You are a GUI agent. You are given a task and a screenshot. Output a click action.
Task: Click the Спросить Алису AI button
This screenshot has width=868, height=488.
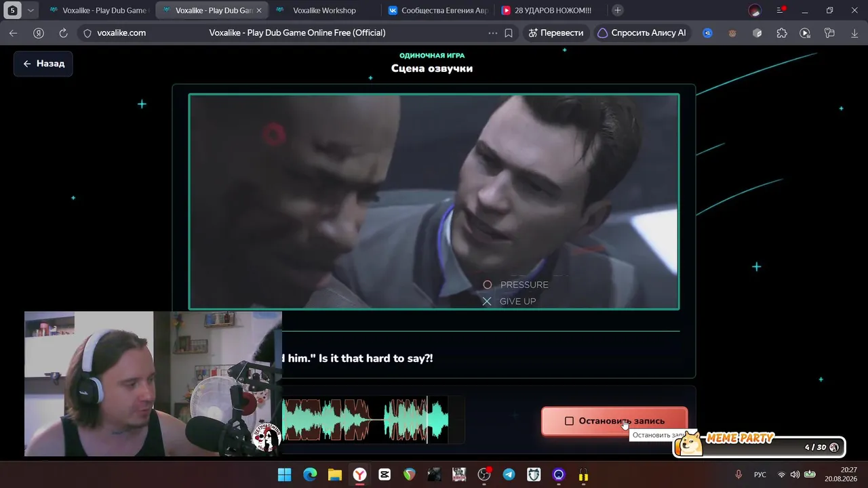point(642,33)
